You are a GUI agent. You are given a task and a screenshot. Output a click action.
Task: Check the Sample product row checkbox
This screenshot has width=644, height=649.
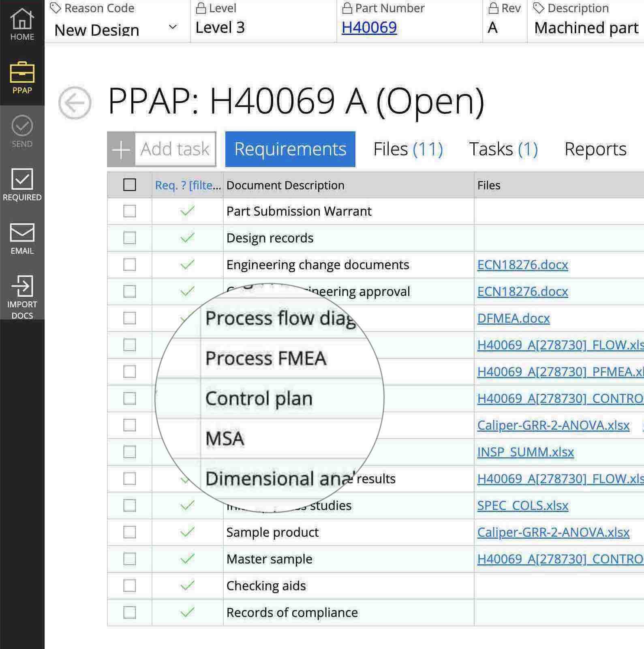[129, 532]
